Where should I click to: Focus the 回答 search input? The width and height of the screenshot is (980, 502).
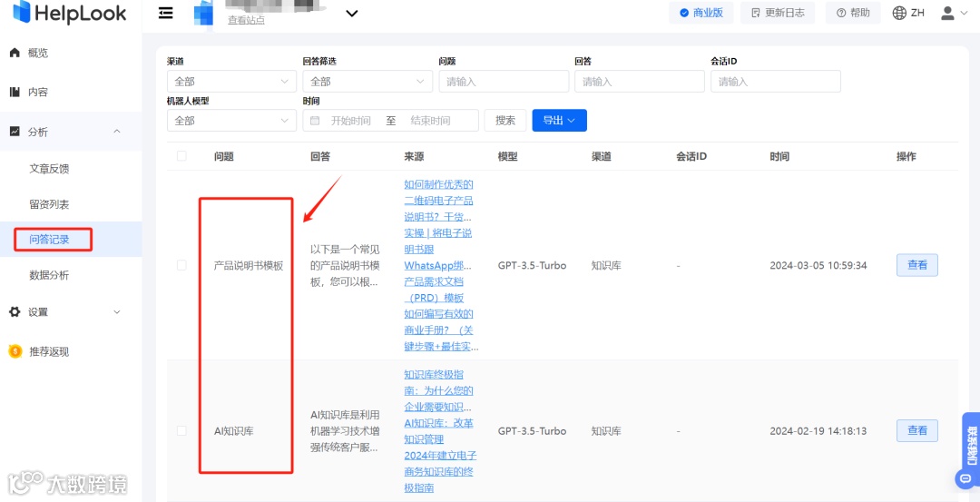pyautogui.click(x=640, y=82)
